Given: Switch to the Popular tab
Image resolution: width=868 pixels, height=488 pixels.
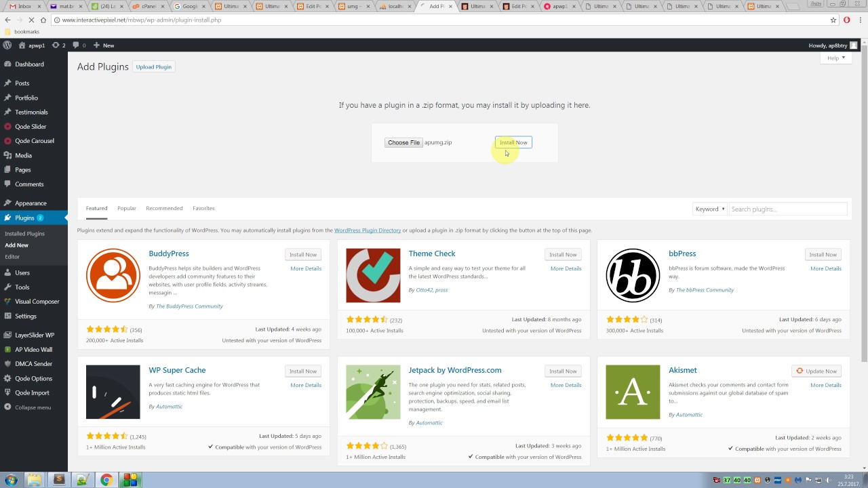Looking at the screenshot, I should (x=127, y=209).
